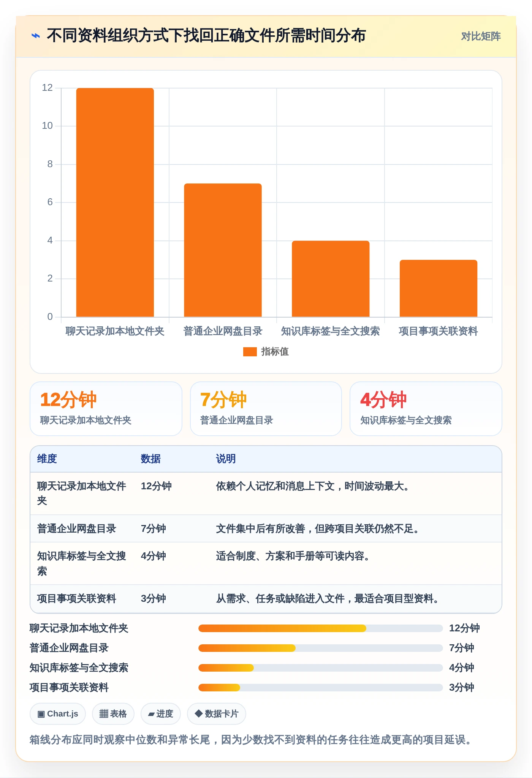This screenshot has width=532, height=778.
Task: Click progress label 聊天记录加本地文件夹
Action: point(79,628)
